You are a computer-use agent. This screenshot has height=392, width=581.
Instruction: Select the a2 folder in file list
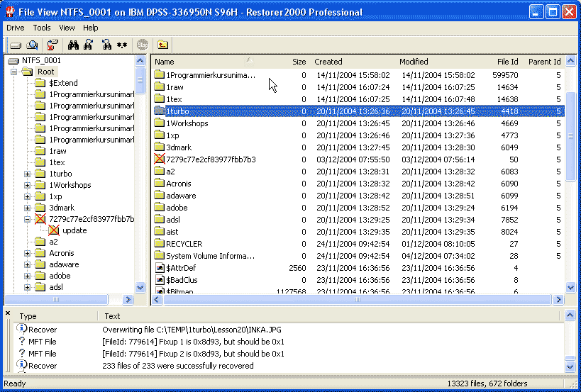point(359,172)
